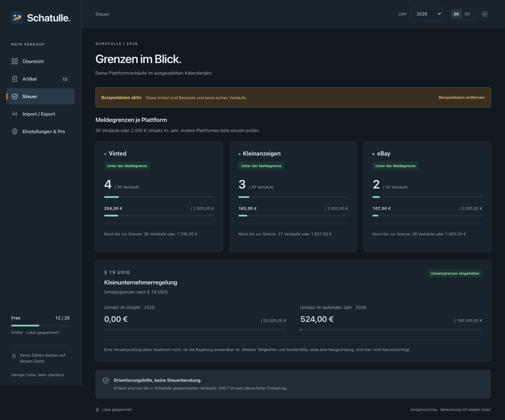Switch language to DE
This screenshot has width=505, height=420.
[x=456, y=14]
